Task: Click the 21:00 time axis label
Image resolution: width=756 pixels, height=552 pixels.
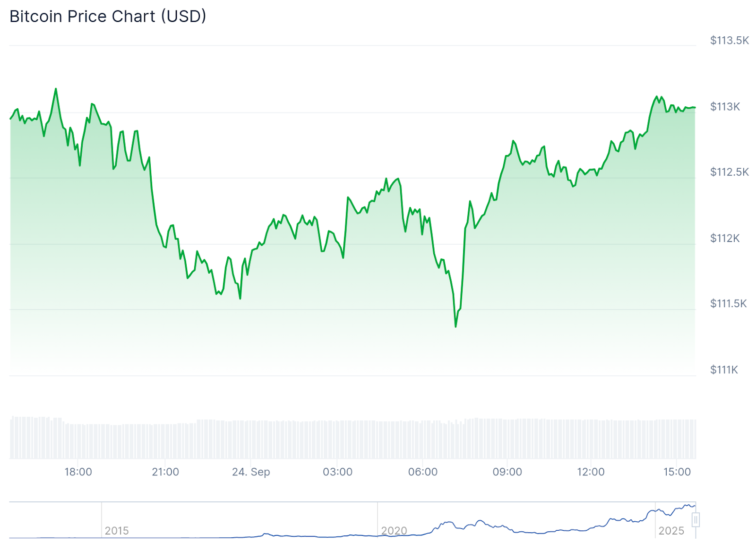Action: 165,472
